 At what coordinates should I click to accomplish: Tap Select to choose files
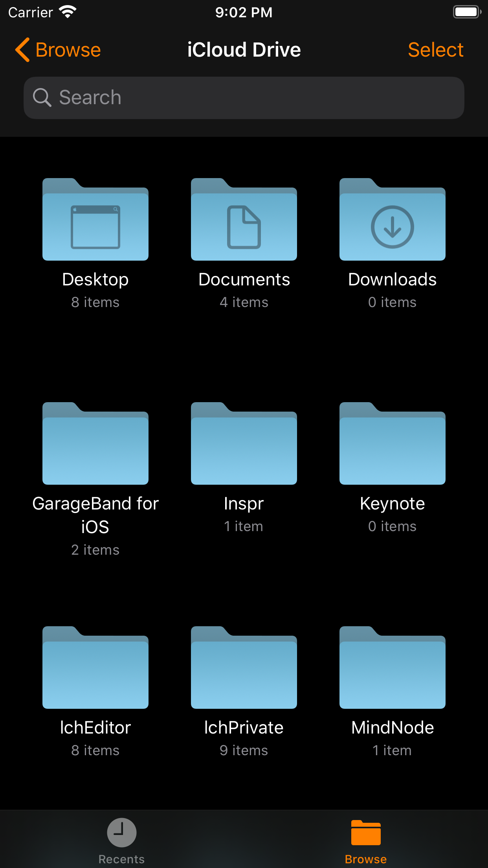coord(436,50)
